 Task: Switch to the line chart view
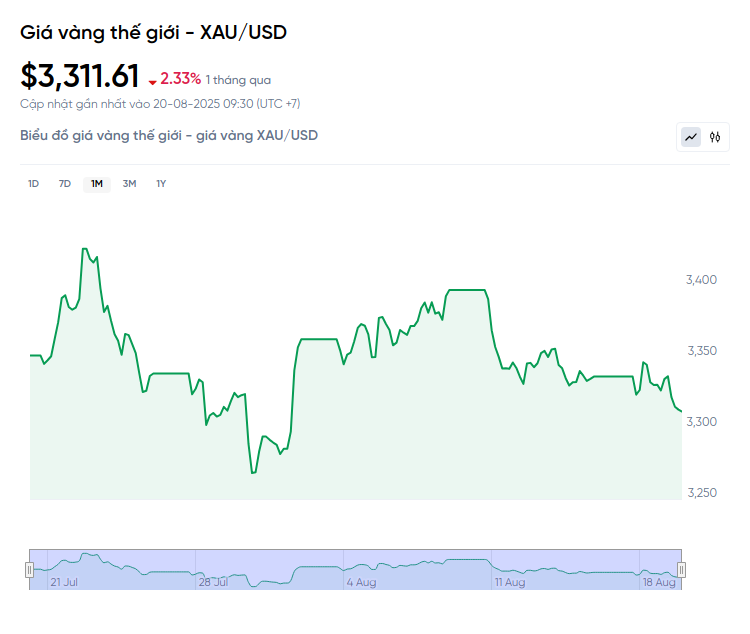coord(691,137)
